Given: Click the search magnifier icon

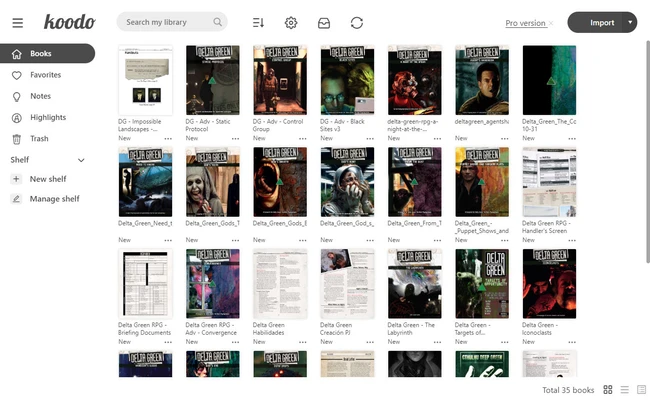Looking at the screenshot, I should click(x=218, y=22).
